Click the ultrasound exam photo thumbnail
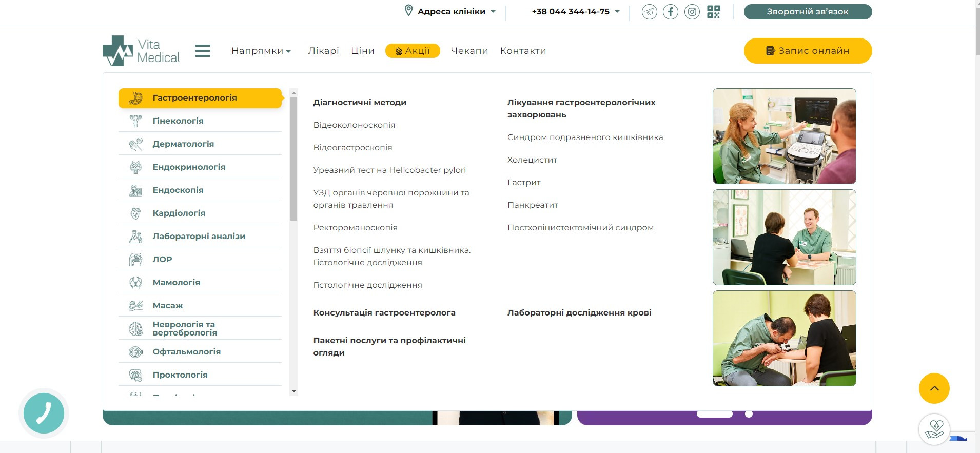This screenshot has height=453, width=980. pos(784,136)
